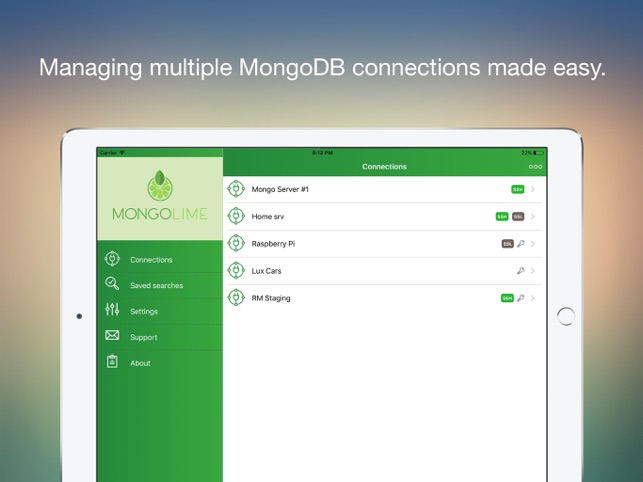Select the Home srv connection name

(268, 216)
